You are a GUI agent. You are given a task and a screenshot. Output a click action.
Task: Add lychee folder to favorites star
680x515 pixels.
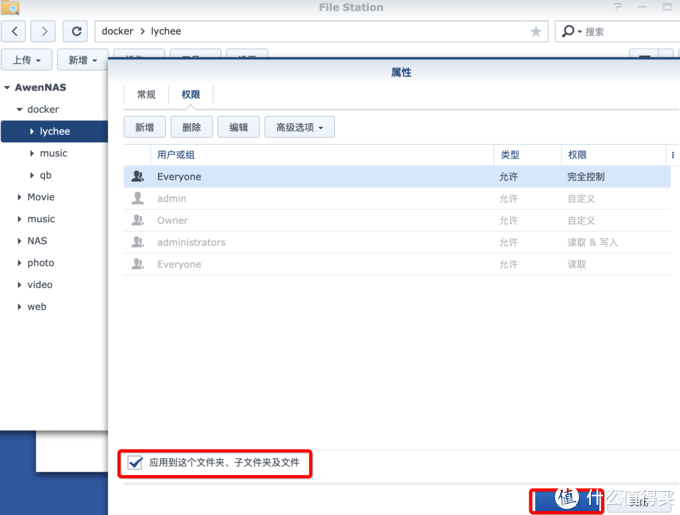coord(536,31)
